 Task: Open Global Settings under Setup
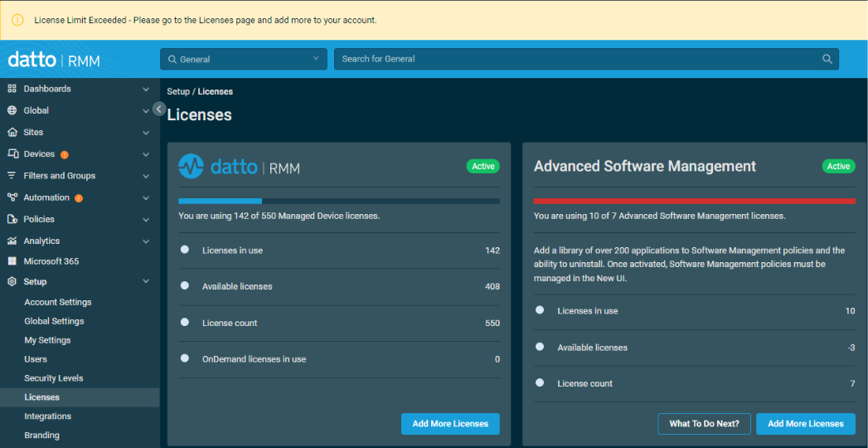(54, 321)
